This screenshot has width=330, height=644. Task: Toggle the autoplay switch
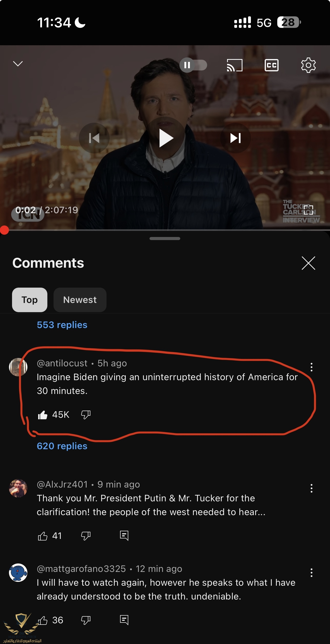point(193,65)
